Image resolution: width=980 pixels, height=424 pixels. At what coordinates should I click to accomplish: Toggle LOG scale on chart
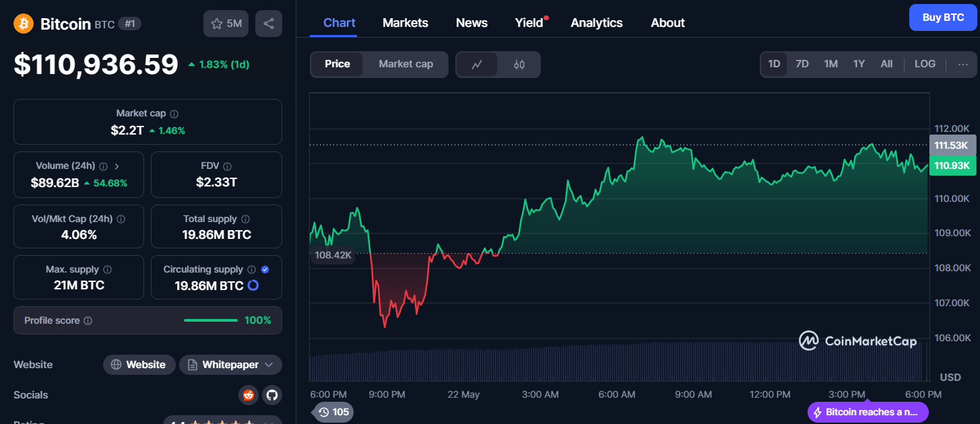[925, 64]
